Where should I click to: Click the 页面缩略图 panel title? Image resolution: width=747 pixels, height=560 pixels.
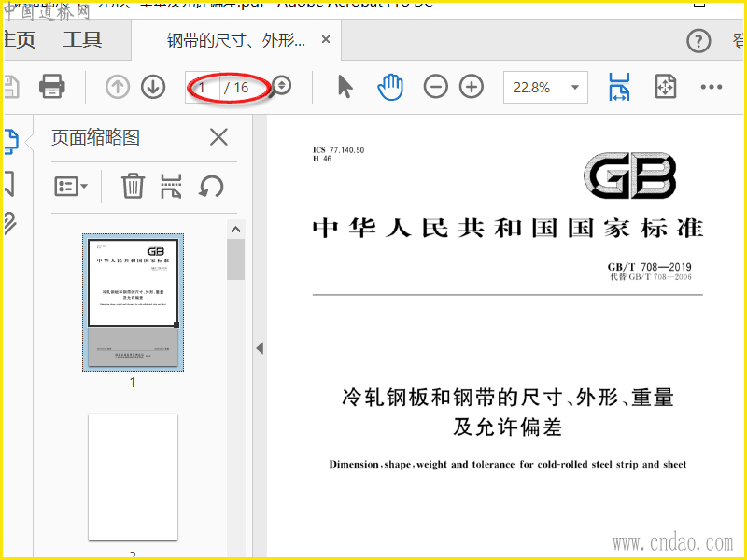95,137
